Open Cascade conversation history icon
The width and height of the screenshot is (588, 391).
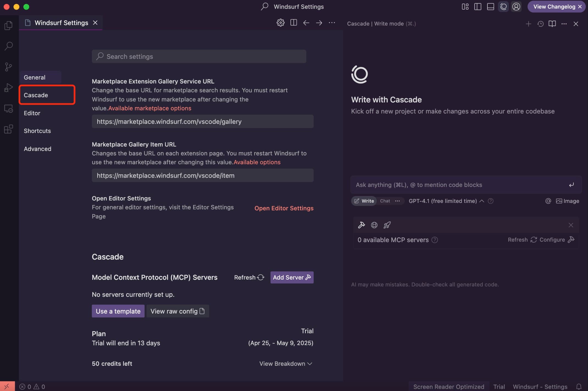[540, 24]
